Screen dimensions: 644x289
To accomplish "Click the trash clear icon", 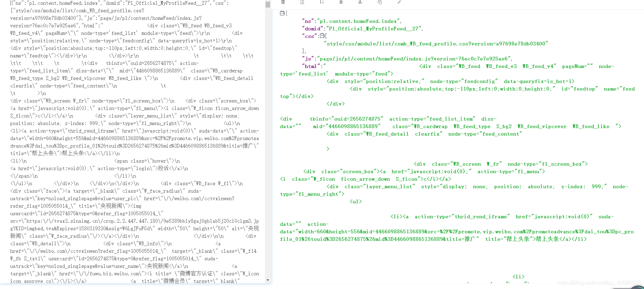I will pyautogui.click(x=341, y=2).
